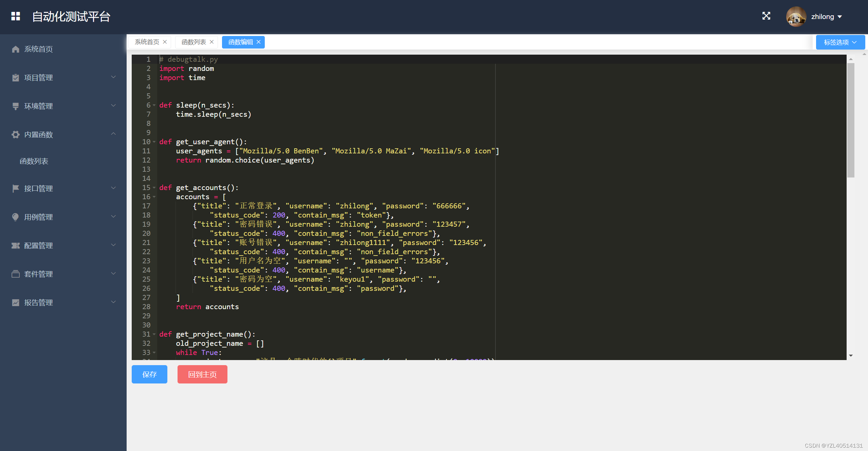The image size is (868, 451).
Task: Click the bulb icon beside 用例管理
Action: [16, 217]
